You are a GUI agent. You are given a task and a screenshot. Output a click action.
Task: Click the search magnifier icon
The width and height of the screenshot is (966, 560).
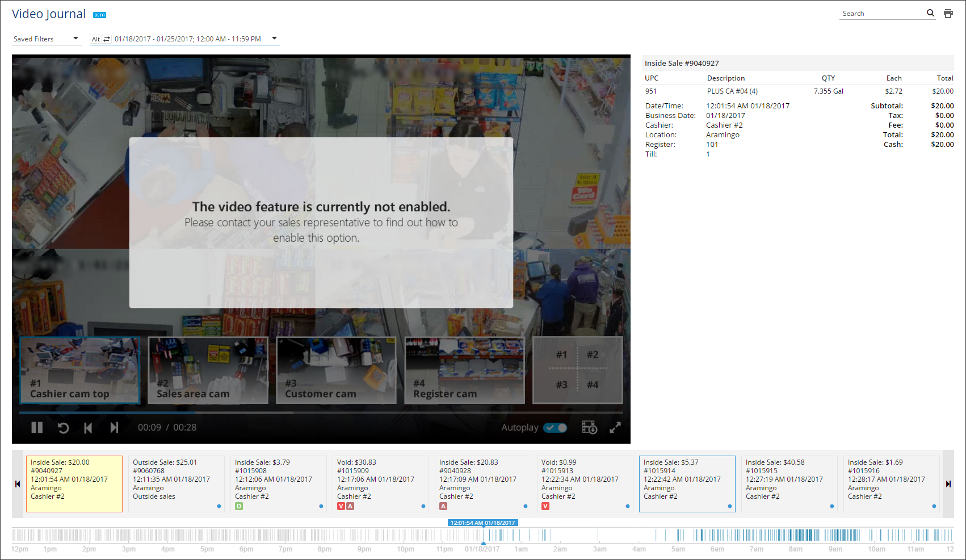[930, 13]
